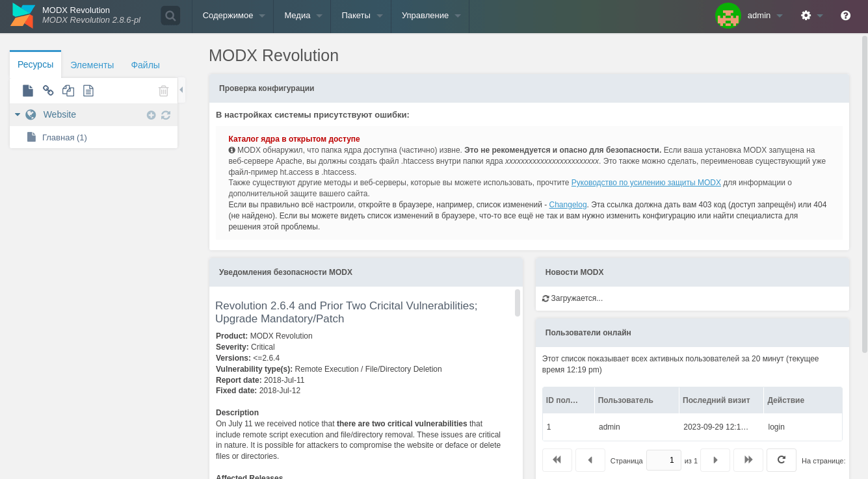
Task: Click the security notifications scrollbar
Action: (x=518, y=303)
